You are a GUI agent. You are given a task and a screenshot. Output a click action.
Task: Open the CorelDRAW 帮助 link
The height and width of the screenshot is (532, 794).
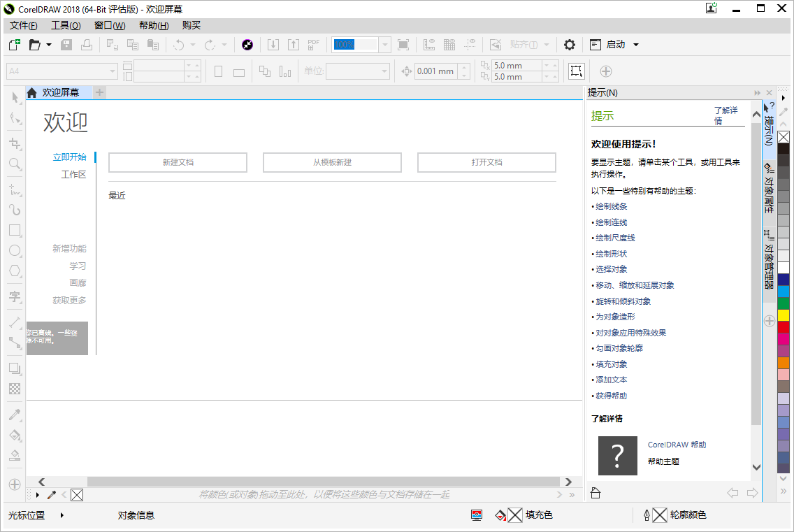[x=677, y=445]
